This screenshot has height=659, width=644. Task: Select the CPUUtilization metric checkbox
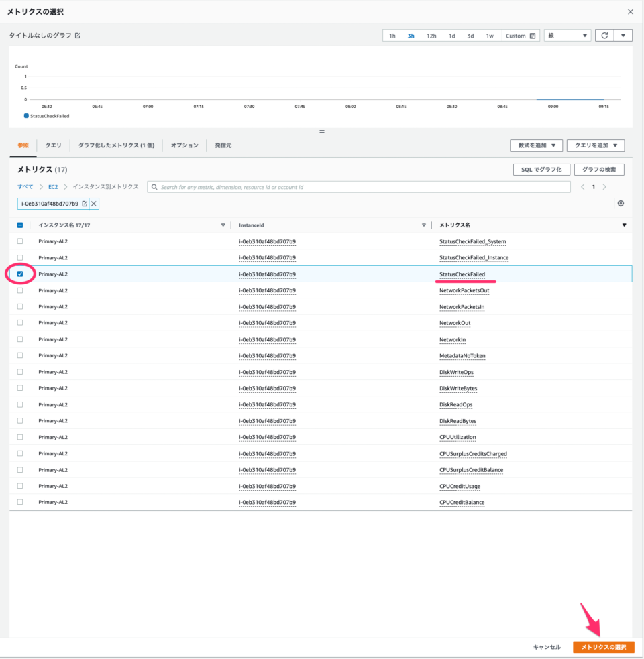[x=20, y=436]
